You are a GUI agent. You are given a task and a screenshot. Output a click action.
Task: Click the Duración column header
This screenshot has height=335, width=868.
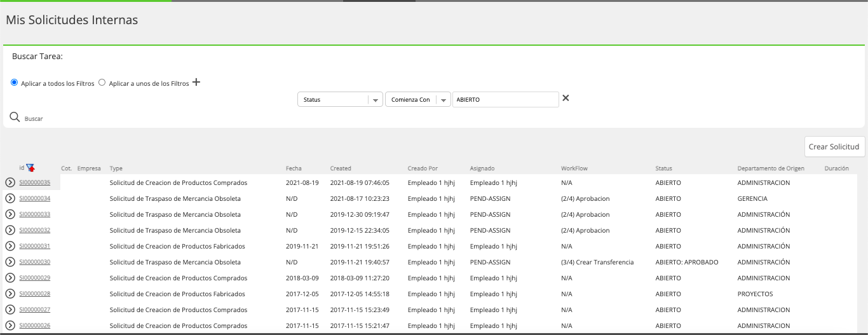pyautogui.click(x=836, y=168)
